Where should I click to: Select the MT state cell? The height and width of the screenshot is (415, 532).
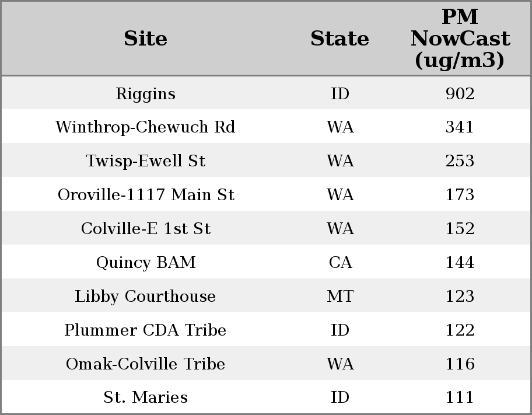tap(340, 297)
